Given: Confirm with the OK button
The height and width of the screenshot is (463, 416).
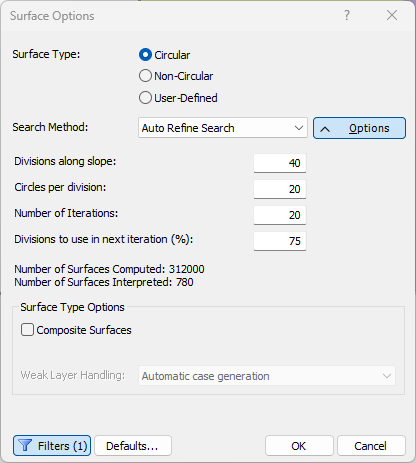Looking at the screenshot, I should coord(299,446).
